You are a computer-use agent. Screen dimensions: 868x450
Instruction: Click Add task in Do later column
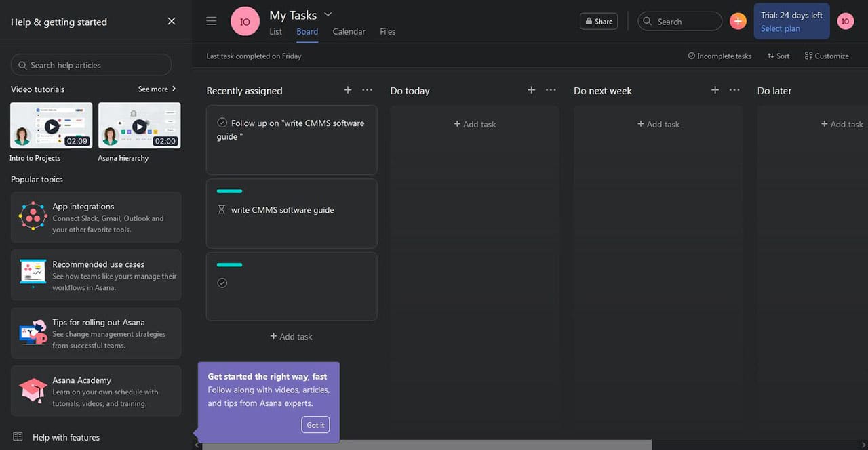coord(842,124)
